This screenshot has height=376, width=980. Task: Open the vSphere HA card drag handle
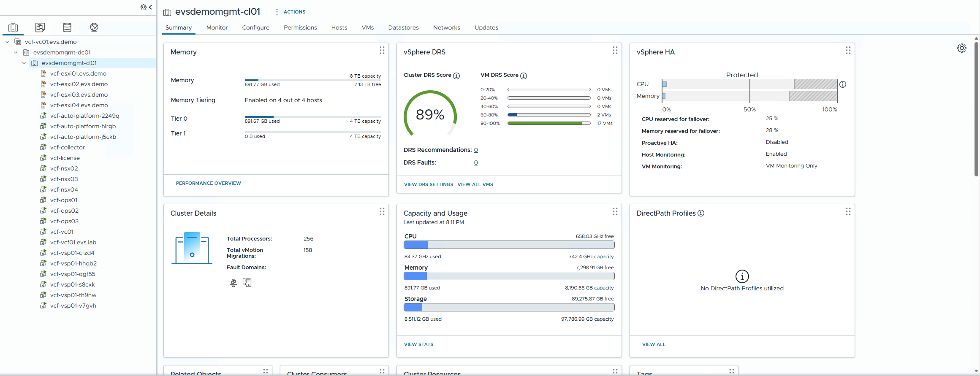tap(848, 51)
